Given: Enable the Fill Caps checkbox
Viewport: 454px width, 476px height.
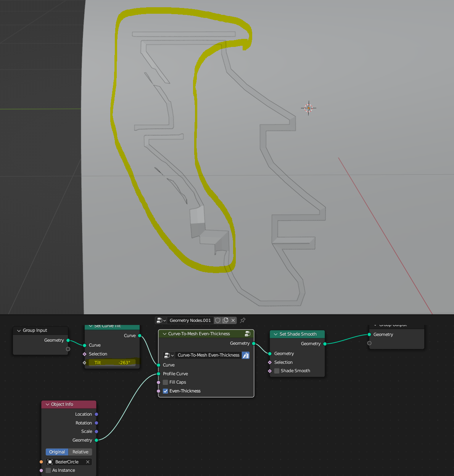Looking at the screenshot, I should (166, 382).
